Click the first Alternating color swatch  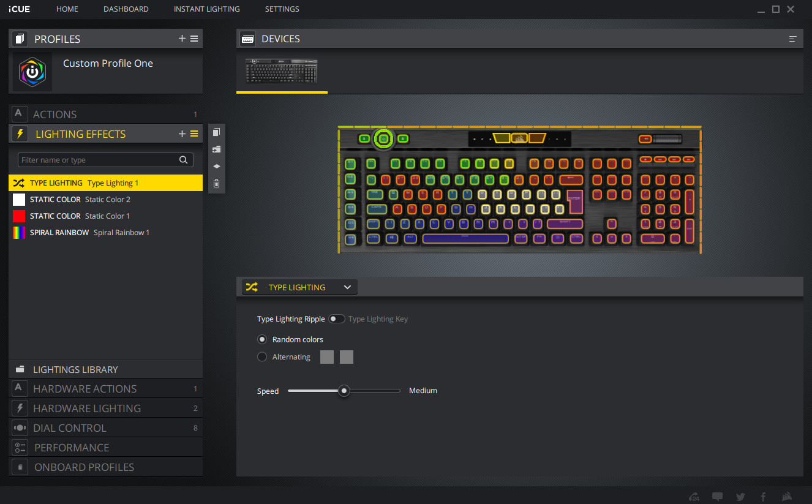tap(327, 357)
